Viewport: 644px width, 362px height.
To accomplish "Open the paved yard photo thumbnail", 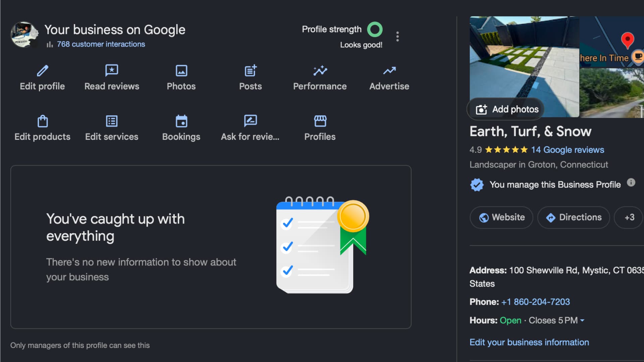I will click(x=524, y=67).
